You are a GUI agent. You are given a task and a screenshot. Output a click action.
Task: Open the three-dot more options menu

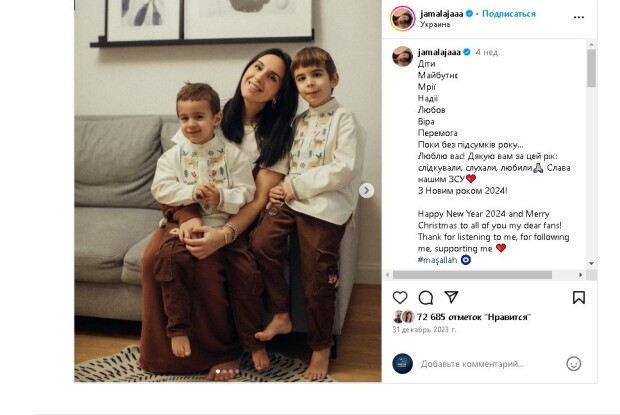tap(579, 17)
